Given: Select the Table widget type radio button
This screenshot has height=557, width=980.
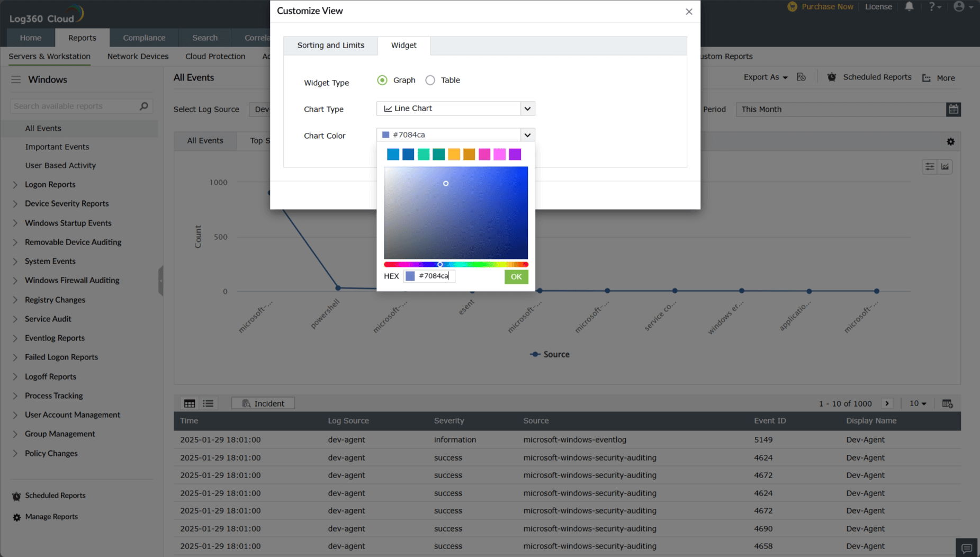Looking at the screenshot, I should click(430, 80).
